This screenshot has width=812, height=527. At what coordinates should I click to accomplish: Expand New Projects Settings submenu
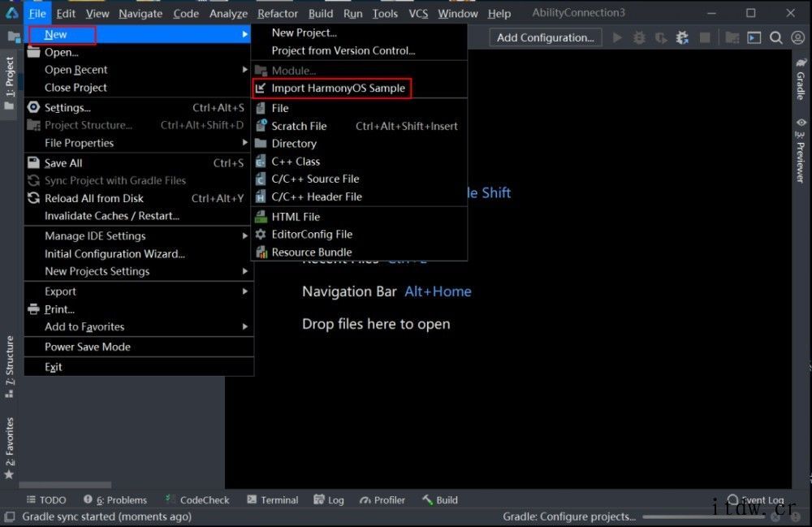(x=139, y=271)
